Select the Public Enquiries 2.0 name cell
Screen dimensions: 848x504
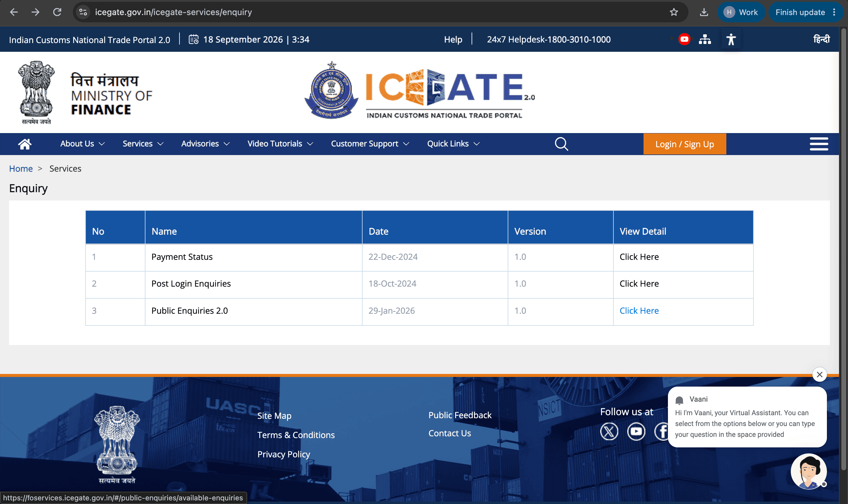pos(253,311)
